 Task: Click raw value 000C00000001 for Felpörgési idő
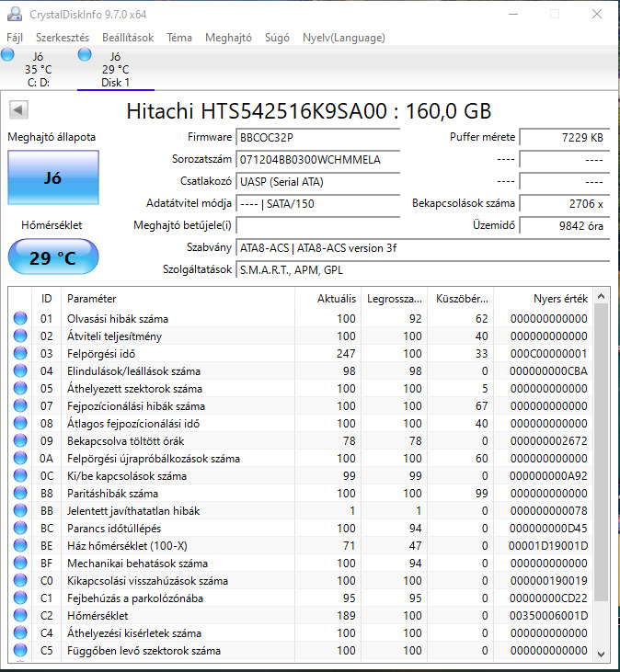tap(548, 354)
